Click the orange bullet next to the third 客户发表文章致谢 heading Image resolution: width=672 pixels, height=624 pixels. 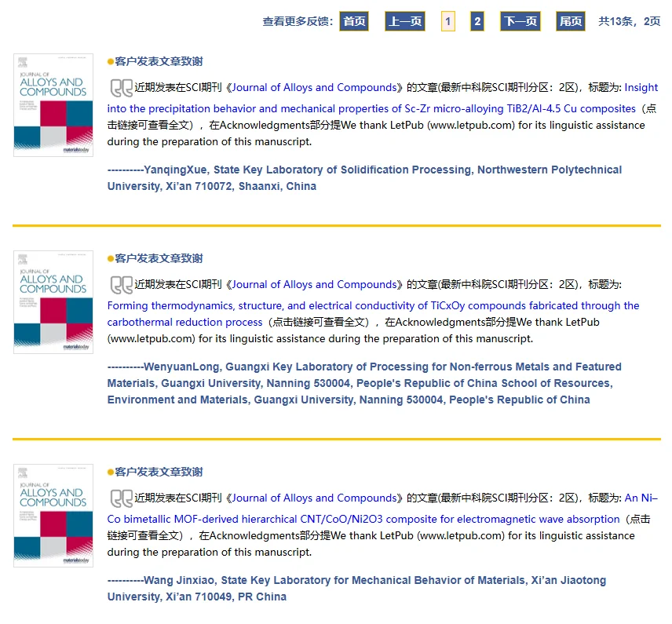pyautogui.click(x=111, y=472)
